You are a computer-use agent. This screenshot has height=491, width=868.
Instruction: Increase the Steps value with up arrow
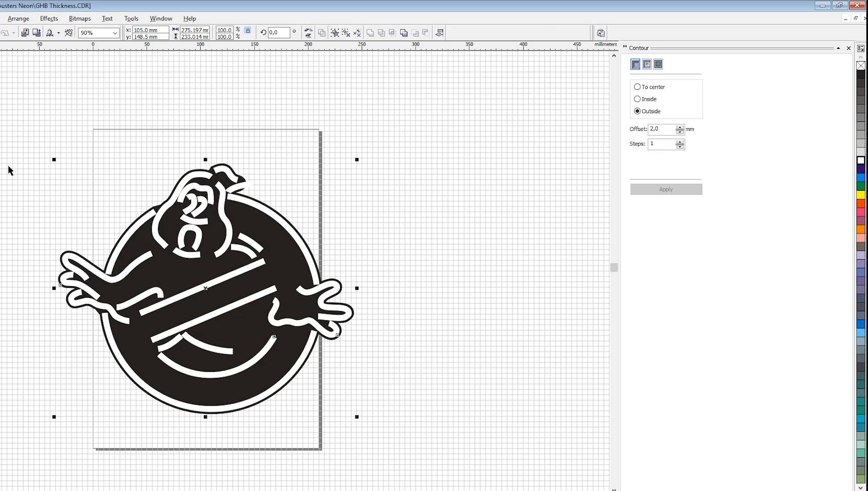[x=680, y=141]
